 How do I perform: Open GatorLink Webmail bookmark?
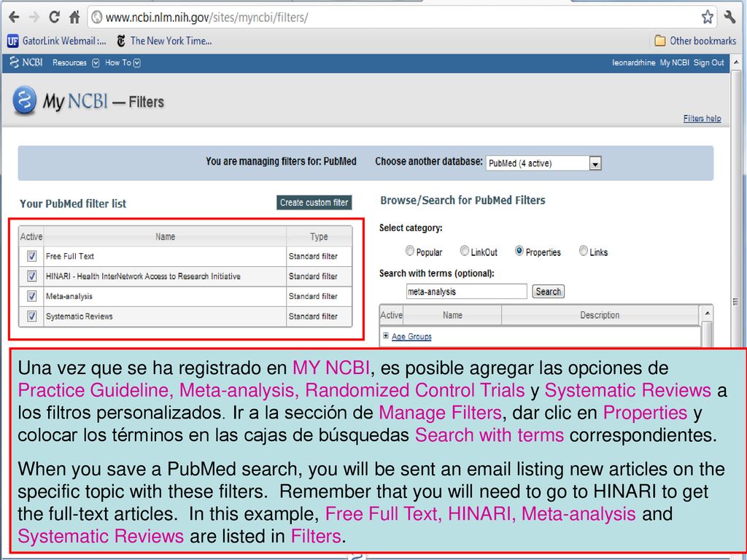point(57,41)
